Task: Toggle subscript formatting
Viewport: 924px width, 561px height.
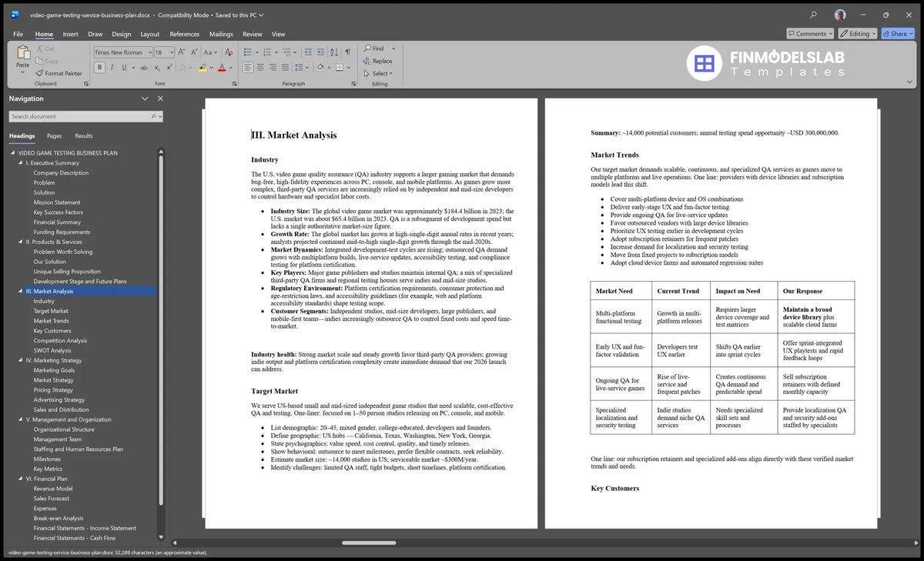Action: click(x=156, y=68)
